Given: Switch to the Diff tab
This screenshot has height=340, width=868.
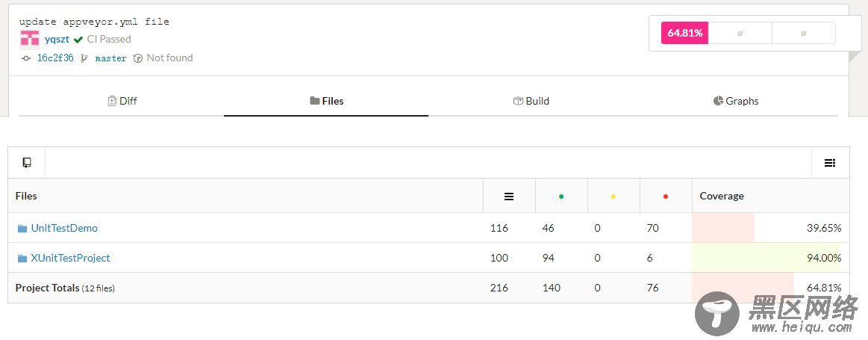Looking at the screenshot, I should 122,101.
